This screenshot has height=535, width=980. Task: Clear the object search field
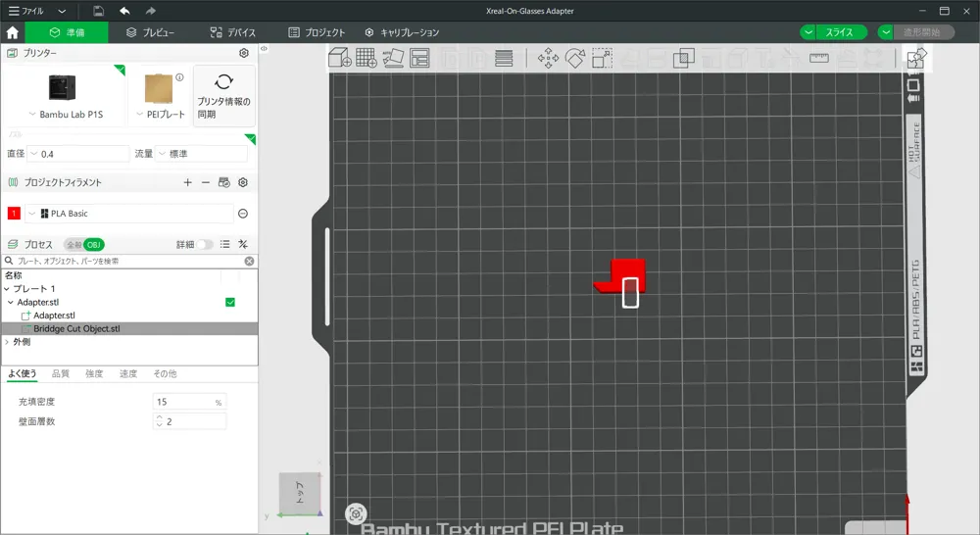point(249,262)
